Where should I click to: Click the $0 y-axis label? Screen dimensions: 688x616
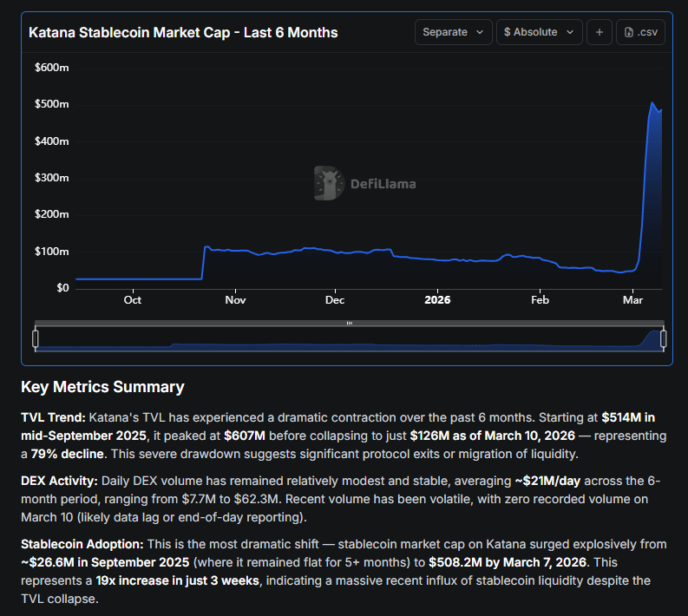tap(62, 288)
